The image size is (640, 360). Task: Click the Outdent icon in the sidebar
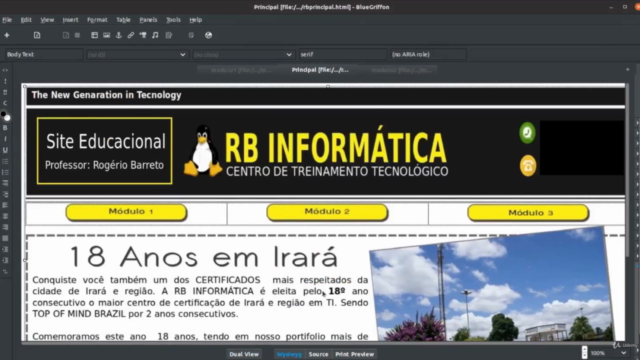tap(5, 260)
